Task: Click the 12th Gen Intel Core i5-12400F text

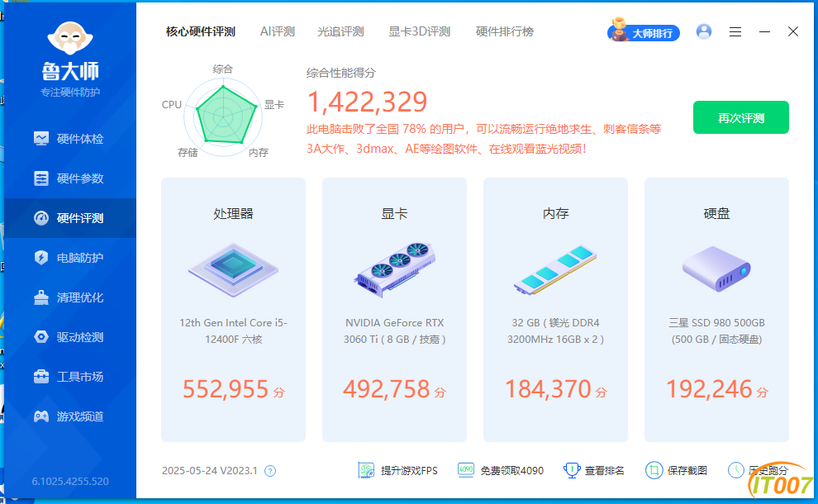Action: click(x=233, y=330)
